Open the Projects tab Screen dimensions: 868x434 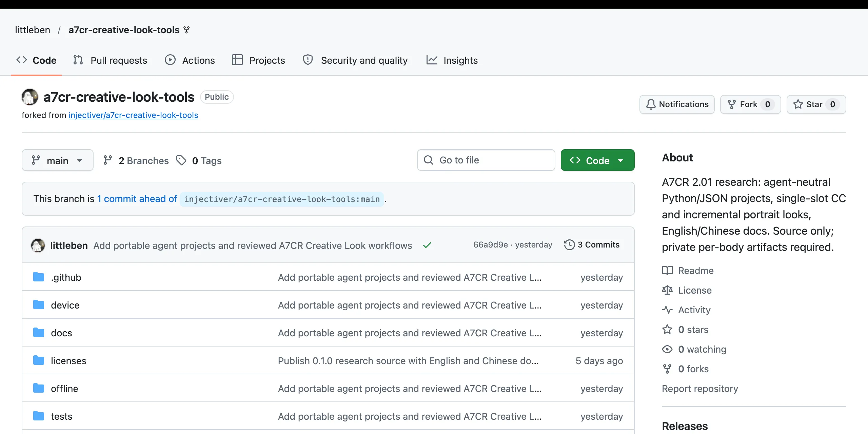(x=258, y=60)
